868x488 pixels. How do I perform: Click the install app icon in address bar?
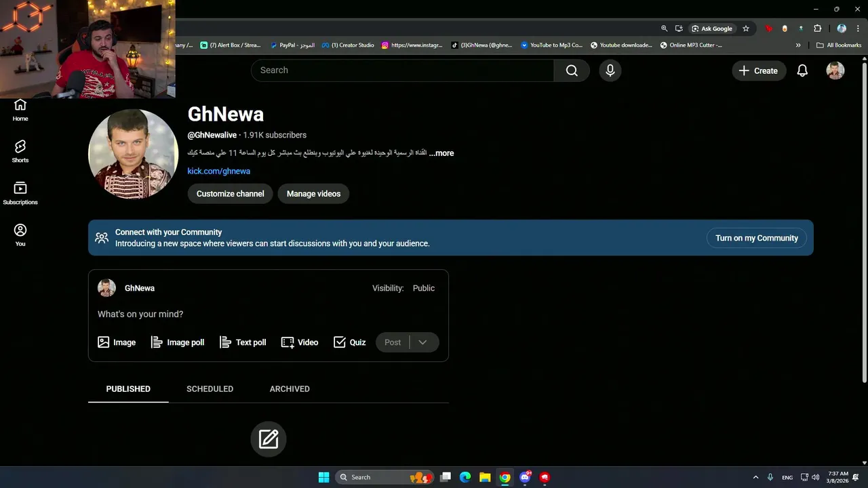(679, 28)
